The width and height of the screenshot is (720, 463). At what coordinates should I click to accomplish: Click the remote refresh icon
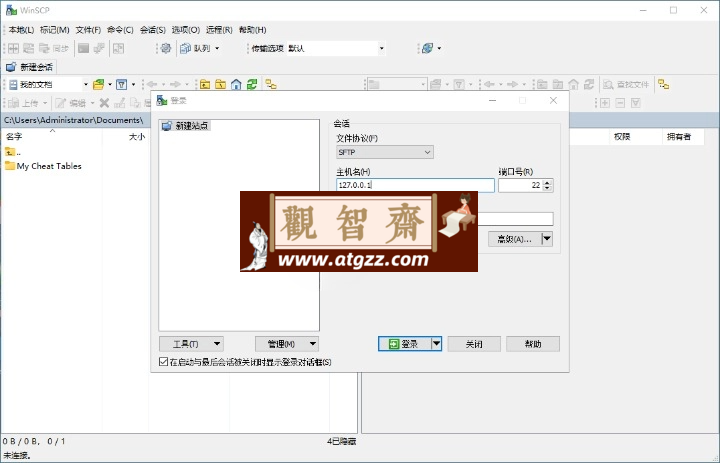589,85
